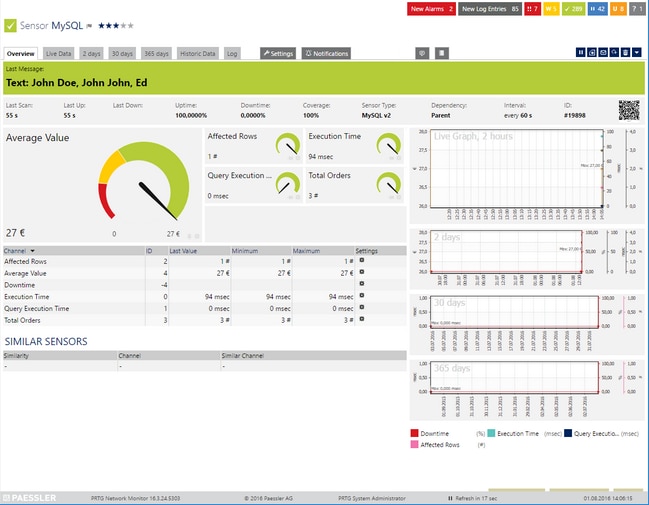The image size is (649, 505).
Task: Click the large Average Value gauge
Action: (144, 181)
